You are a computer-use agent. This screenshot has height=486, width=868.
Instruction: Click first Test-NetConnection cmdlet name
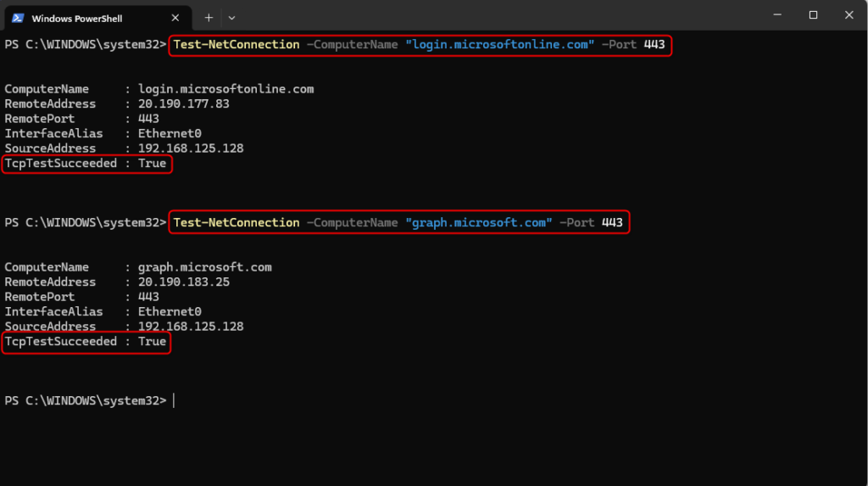236,45
